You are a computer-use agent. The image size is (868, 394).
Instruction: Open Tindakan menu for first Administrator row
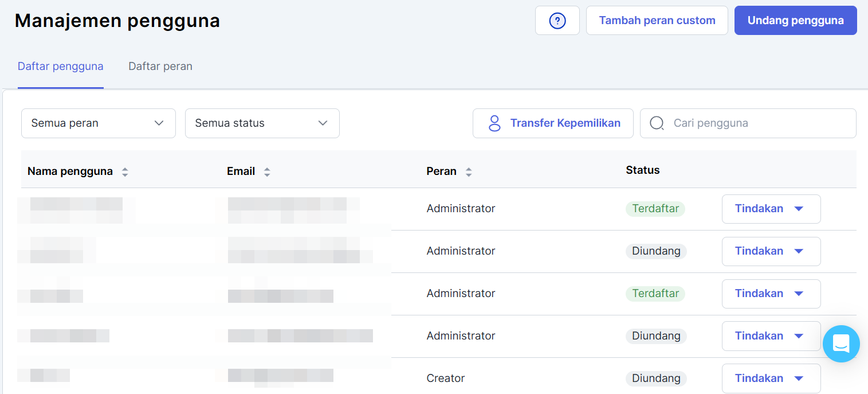[771, 209]
